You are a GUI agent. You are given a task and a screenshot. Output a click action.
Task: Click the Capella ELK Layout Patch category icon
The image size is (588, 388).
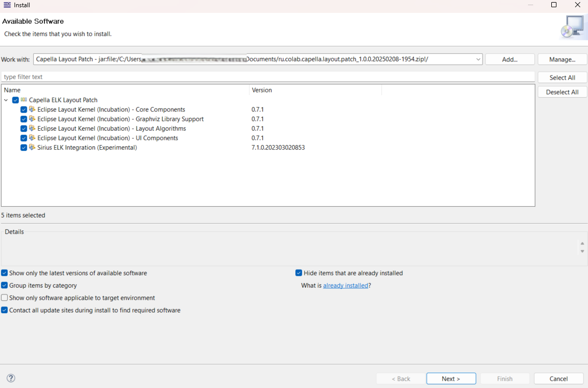click(24, 100)
